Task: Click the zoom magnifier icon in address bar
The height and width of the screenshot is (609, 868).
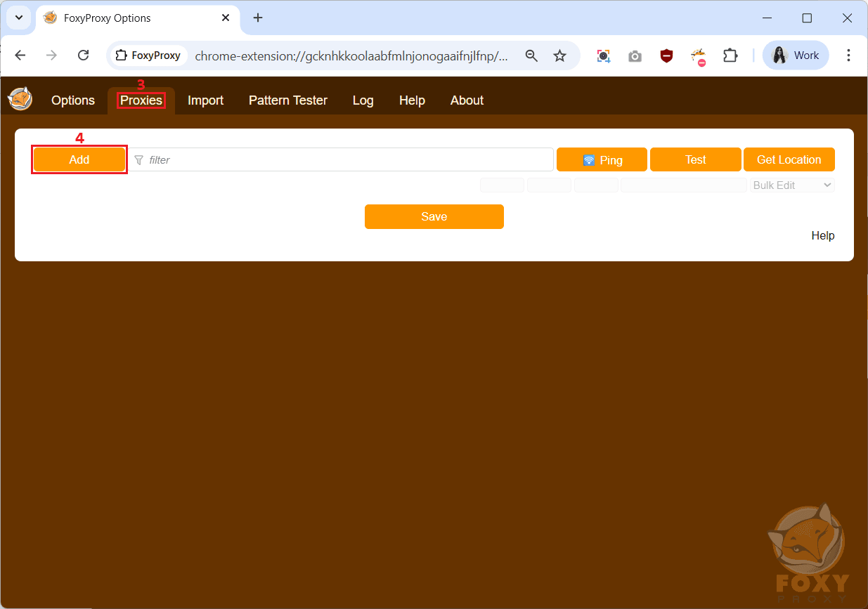Action: [x=531, y=56]
